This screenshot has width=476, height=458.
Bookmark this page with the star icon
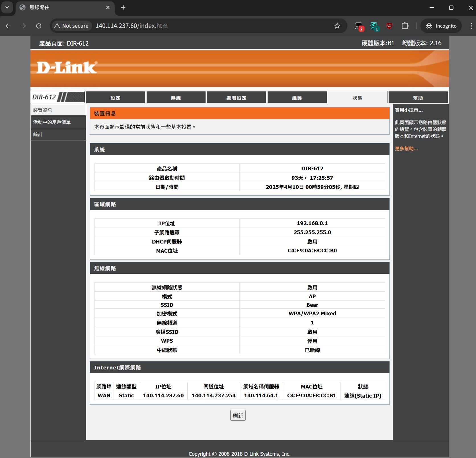coord(337,26)
